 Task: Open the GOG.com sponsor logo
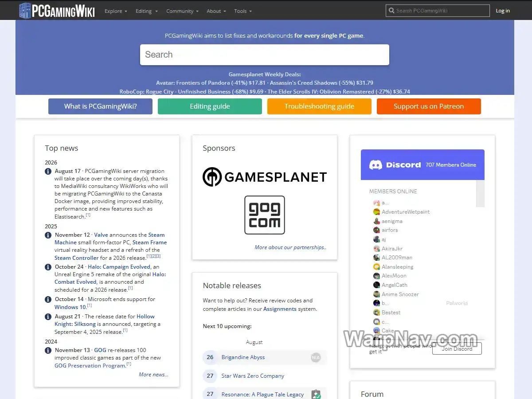tap(265, 215)
